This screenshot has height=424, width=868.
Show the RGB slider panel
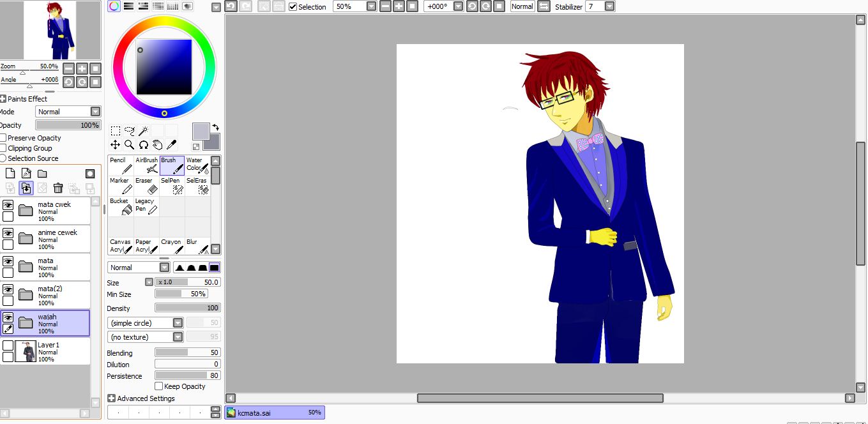point(128,6)
